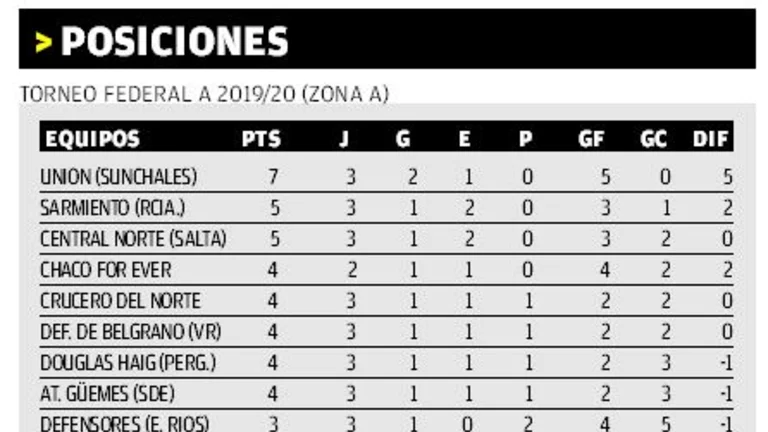Open the Sarmiento (Rcia.) team row
This screenshot has width=768, height=432.
click(x=386, y=208)
